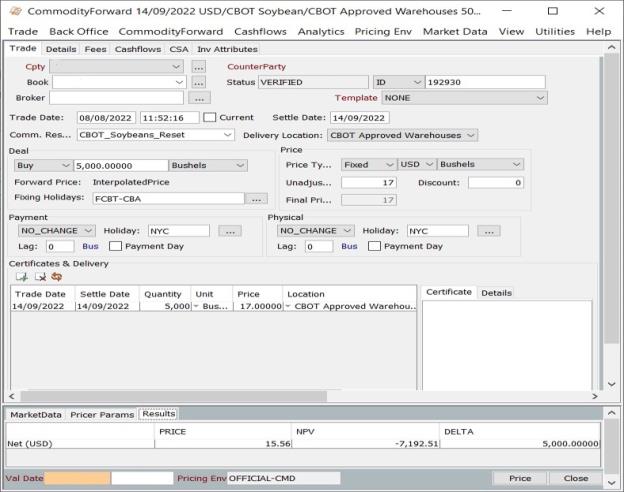Open the Trade menu
Image resolution: width=624 pixels, height=492 pixels.
(x=23, y=31)
